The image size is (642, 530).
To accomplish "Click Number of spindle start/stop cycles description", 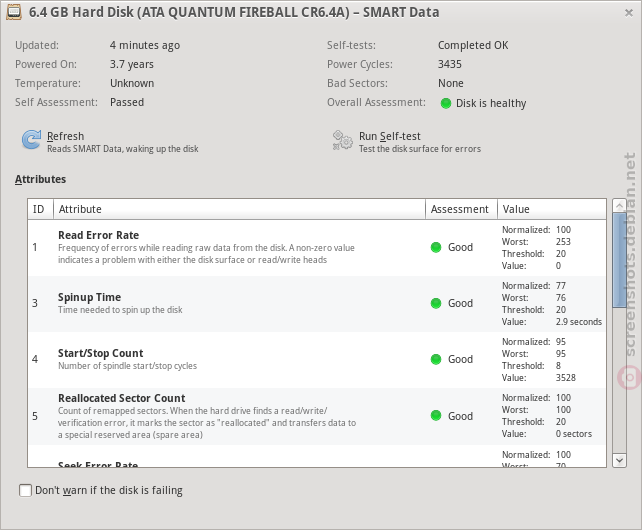I will [x=127, y=366].
